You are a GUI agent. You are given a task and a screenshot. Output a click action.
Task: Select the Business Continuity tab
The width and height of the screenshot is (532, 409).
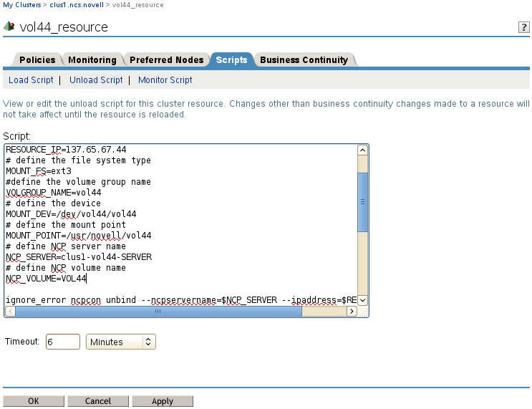point(304,60)
